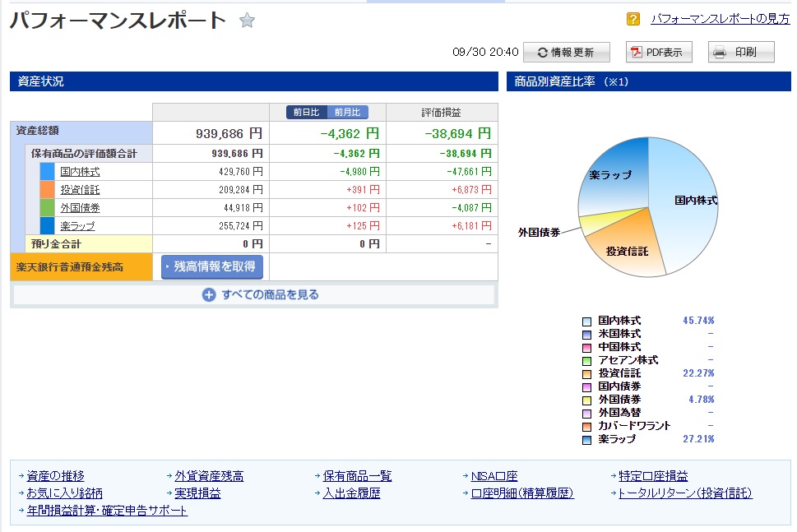Click the plus icon beside すべての商品を見る
797x532 pixels.
(x=209, y=294)
